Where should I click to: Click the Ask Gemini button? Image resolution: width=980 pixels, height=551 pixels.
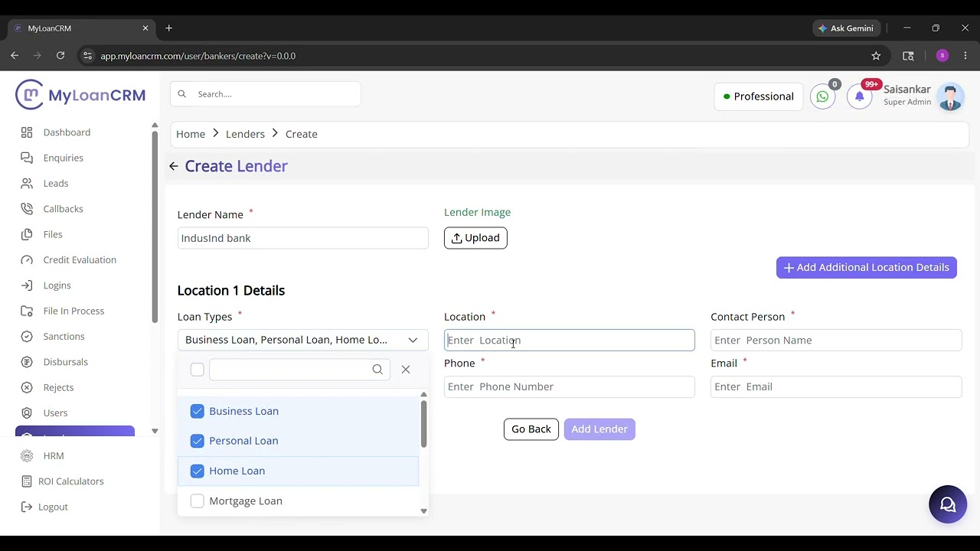(x=847, y=28)
